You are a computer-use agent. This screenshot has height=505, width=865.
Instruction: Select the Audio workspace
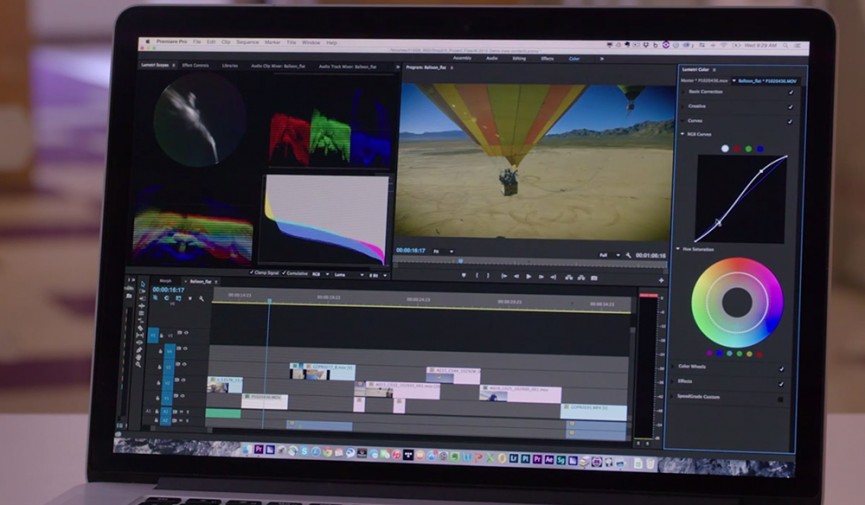pos(492,58)
